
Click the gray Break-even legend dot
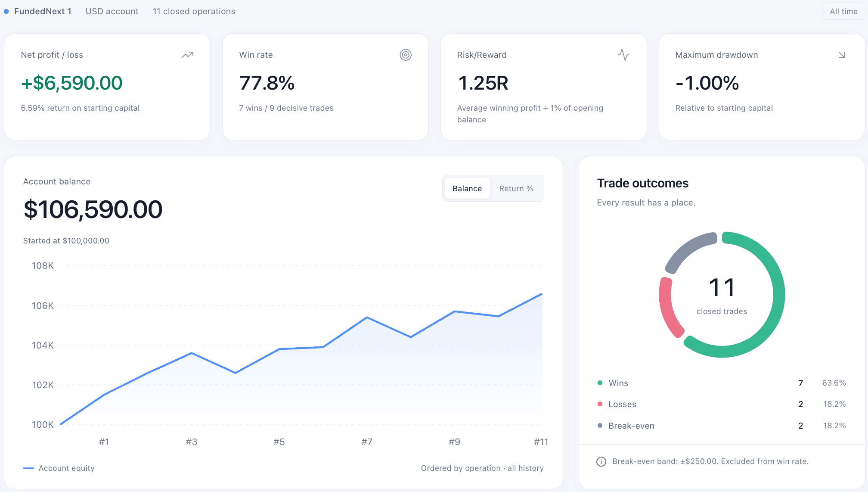click(600, 426)
